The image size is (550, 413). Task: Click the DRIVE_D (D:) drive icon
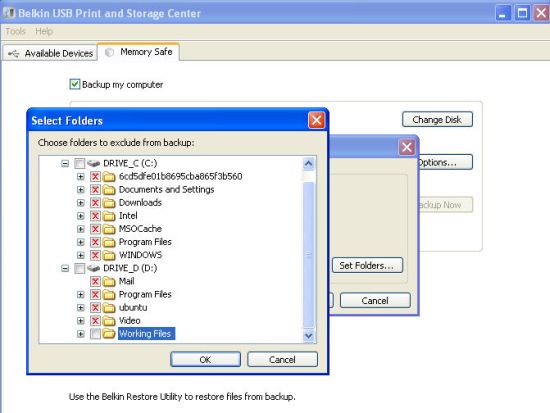point(94,268)
